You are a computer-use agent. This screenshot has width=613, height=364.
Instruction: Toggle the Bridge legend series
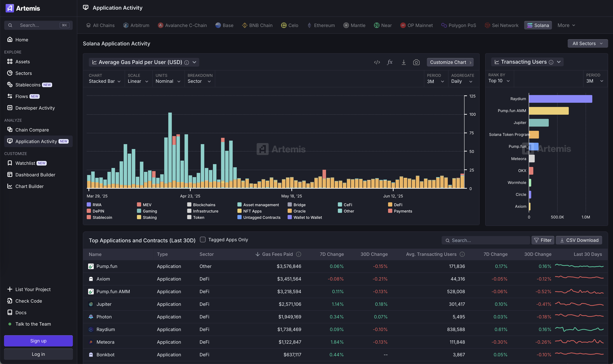point(296,205)
